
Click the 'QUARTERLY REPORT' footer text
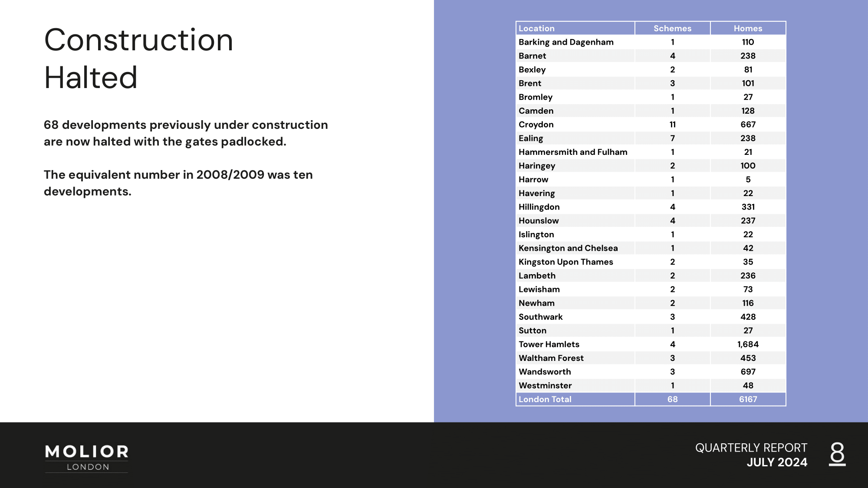tap(751, 448)
